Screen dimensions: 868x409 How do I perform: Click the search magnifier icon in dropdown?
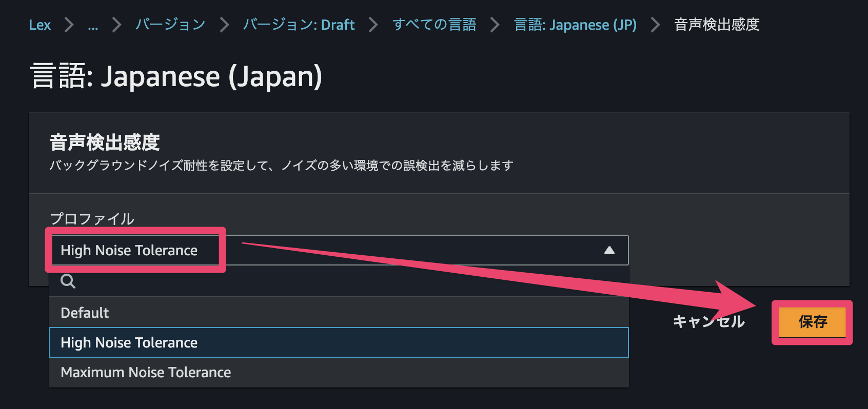tap(68, 281)
